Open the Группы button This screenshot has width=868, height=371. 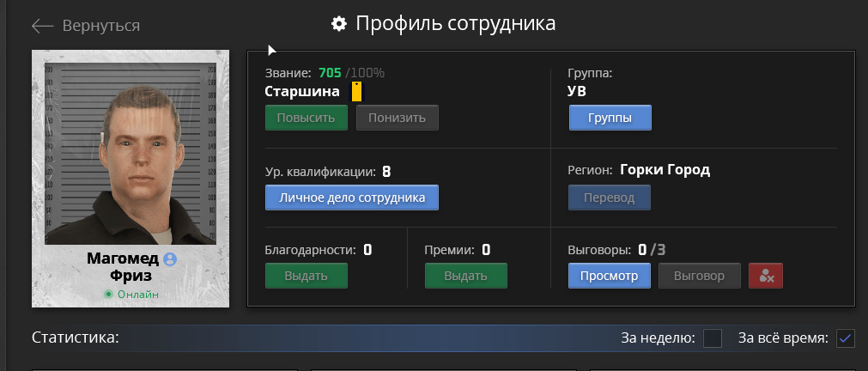(x=610, y=118)
